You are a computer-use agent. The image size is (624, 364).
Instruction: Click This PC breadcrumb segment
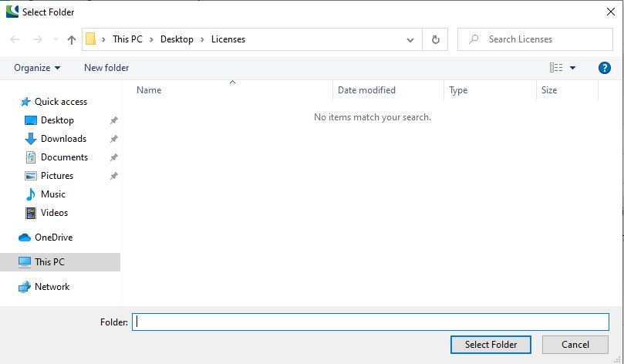click(127, 39)
